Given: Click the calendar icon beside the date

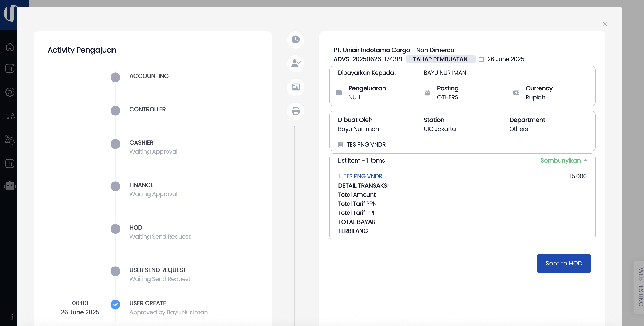Looking at the screenshot, I should pos(481,59).
